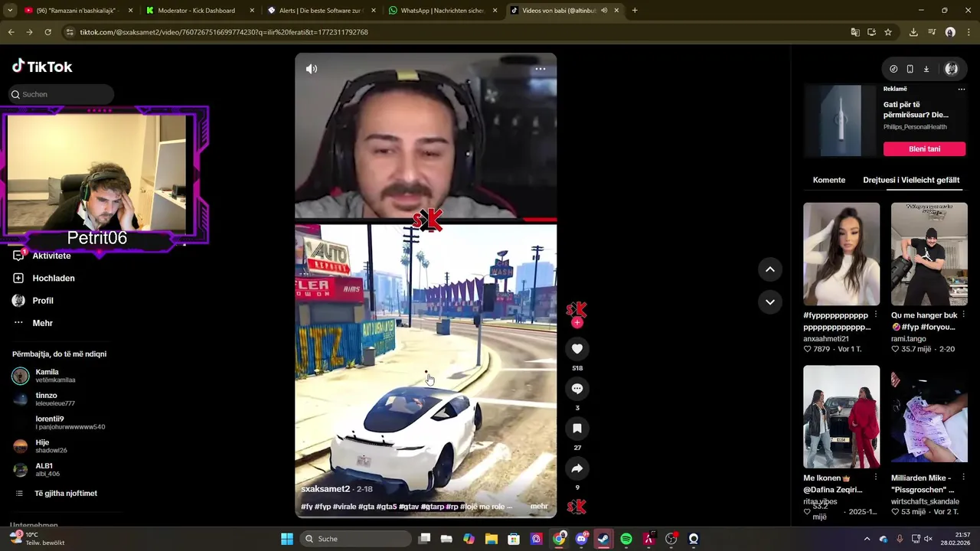Switch to the Komente tab
The width and height of the screenshot is (980, 551).
pyautogui.click(x=829, y=180)
